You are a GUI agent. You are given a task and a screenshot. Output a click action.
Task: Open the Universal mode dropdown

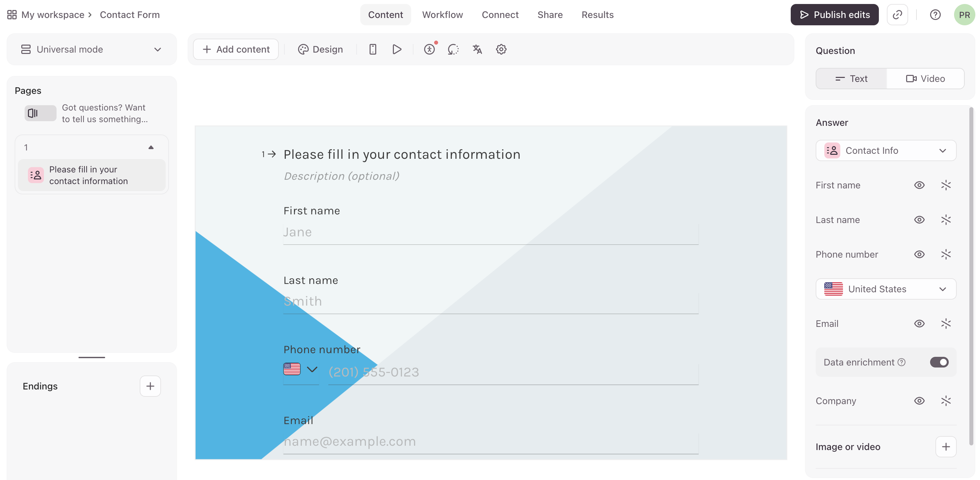click(x=91, y=50)
